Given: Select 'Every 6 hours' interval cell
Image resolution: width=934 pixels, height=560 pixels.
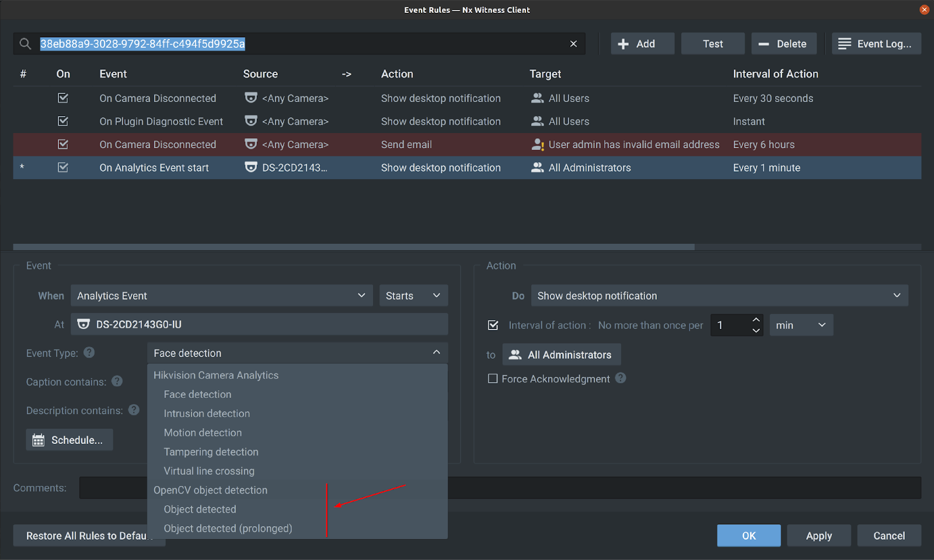Looking at the screenshot, I should 764,144.
